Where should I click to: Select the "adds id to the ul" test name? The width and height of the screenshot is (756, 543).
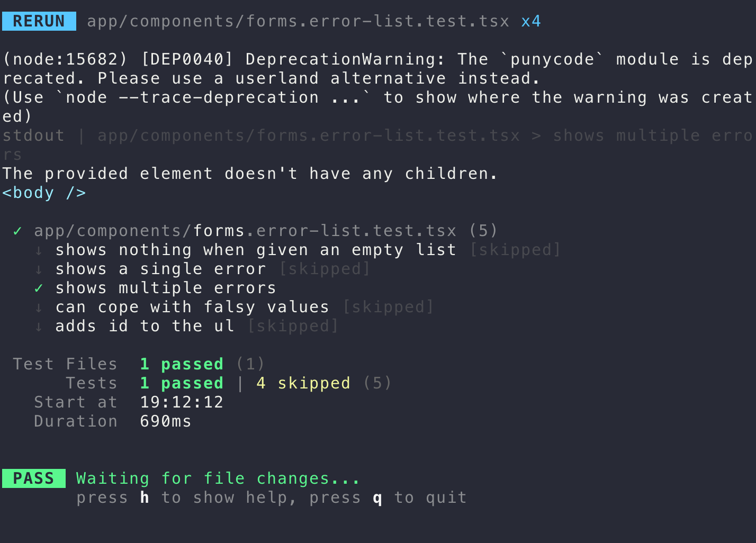point(145,326)
